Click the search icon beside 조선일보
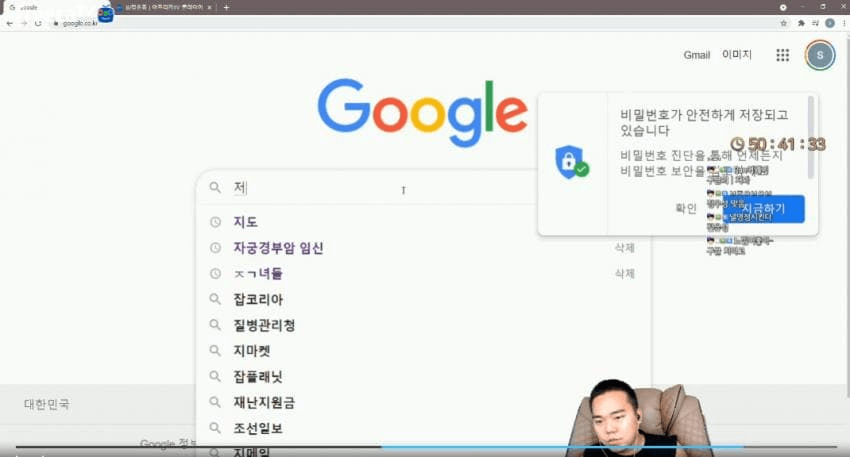Image resolution: width=850 pixels, height=457 pixels. (215, 428)
